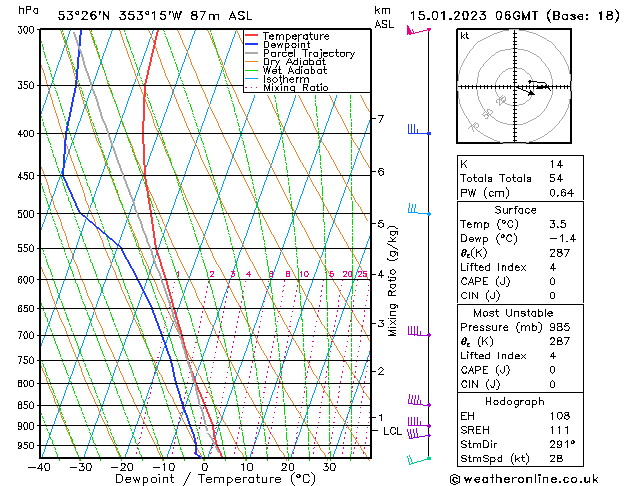Click the date and time title text
This screenshot has height=486, width=629.
coord(510,16)
